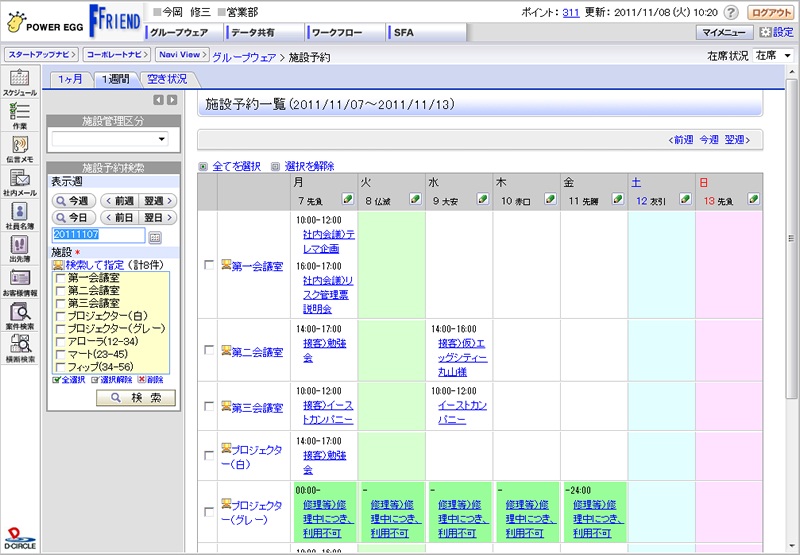The width and height of the screenshot is (800, 555).
Task: Check 第一会議室 in the facility list
Action: pyautogui.click(x=60, y=278)
